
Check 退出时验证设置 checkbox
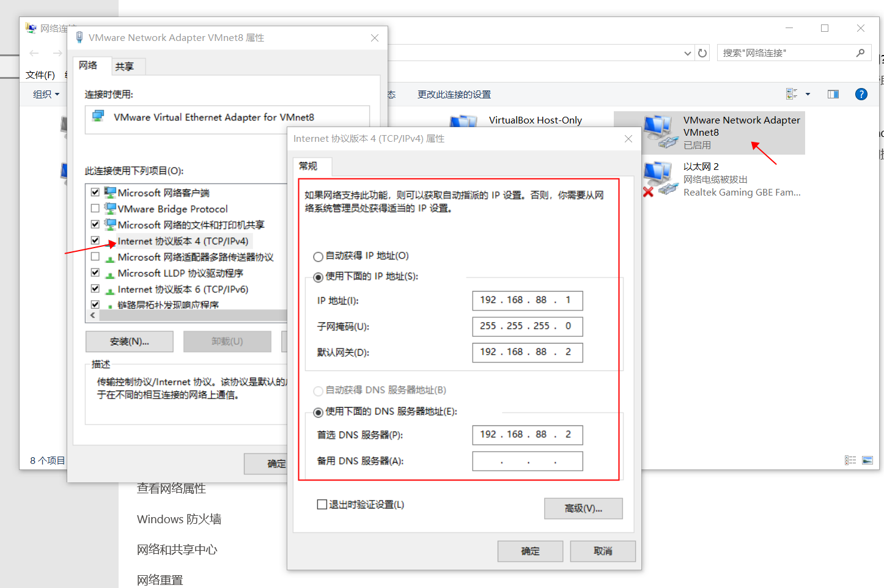coord(322,504)
